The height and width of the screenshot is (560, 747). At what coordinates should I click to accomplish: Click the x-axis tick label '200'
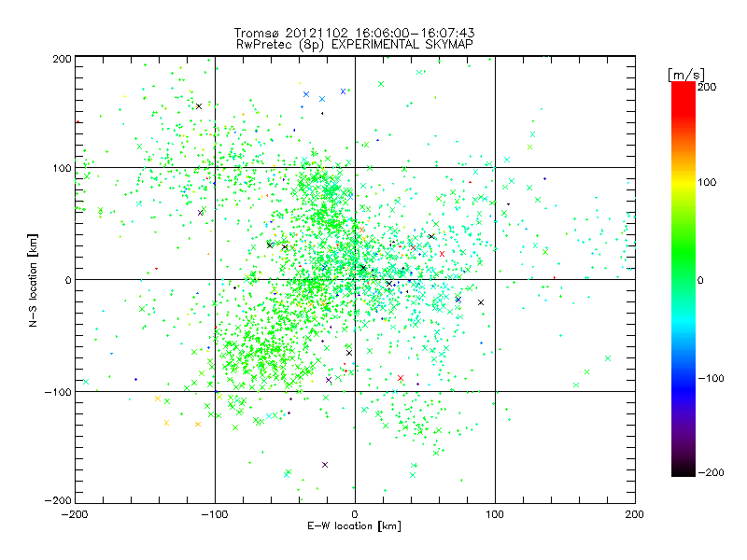coord(635,514)
